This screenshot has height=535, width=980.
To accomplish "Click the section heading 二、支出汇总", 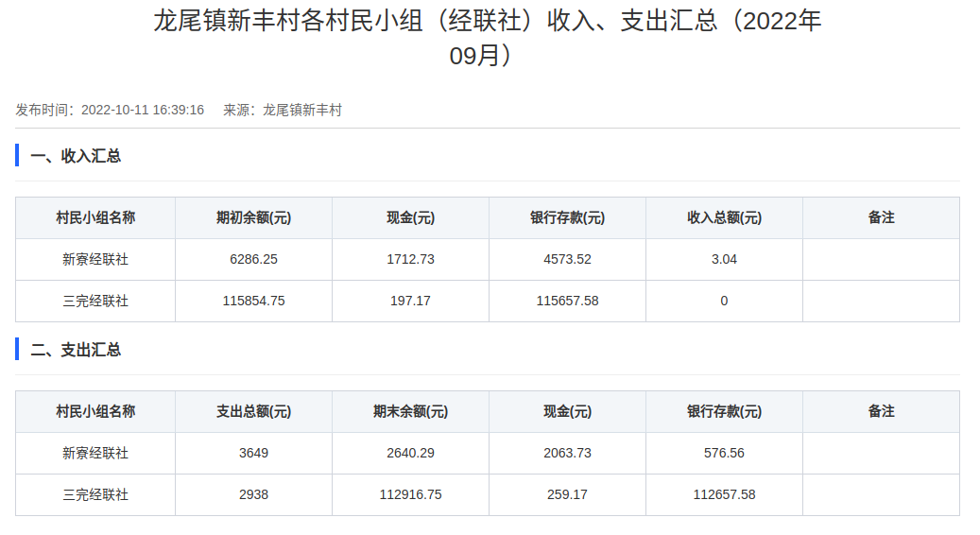I will coord(76,350).
